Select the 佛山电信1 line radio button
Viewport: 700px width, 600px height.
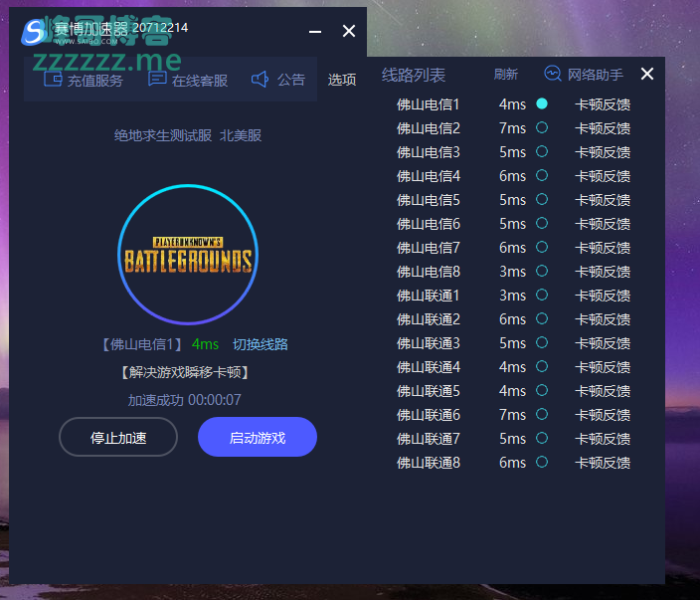[x=542, y=103]
